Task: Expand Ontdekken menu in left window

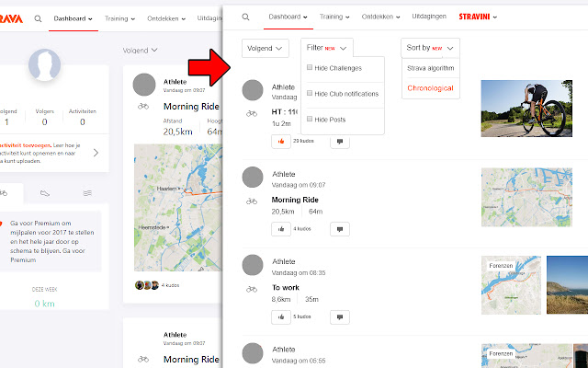Action: pyautogui.click(x=166, y=18)
